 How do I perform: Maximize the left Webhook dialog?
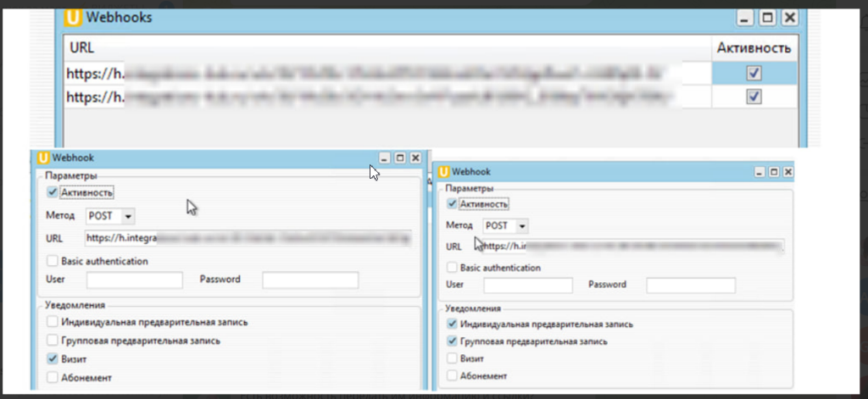pyautogui.click(x=400, y=158)
